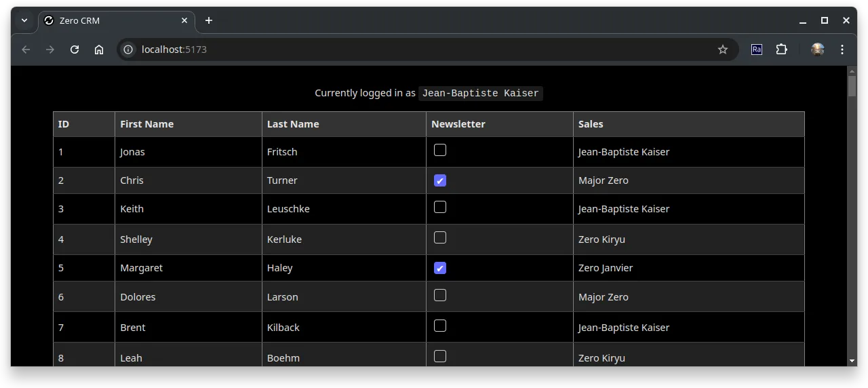Click the ID column header
This screenshot has width=868, height=388.
click(84, 124)
